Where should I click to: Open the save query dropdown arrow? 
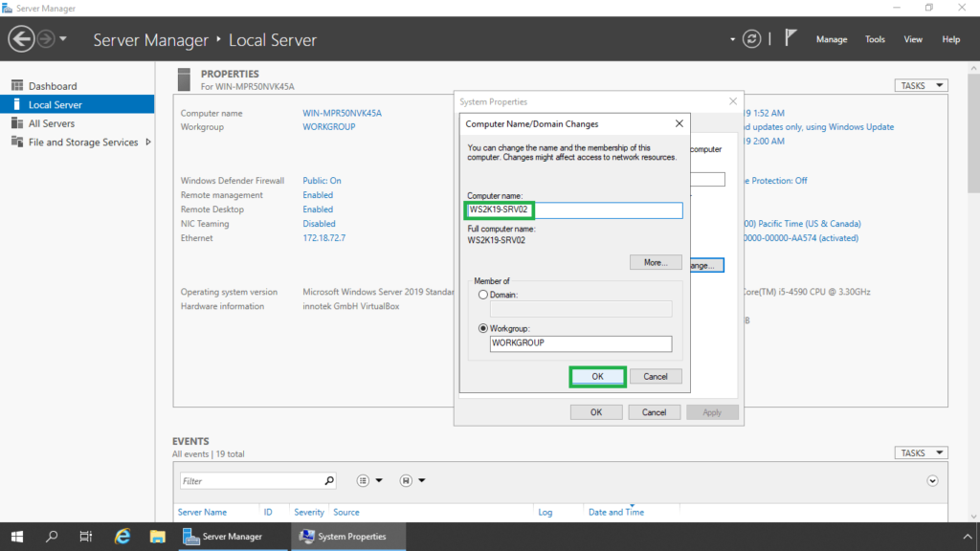point(422,480)
